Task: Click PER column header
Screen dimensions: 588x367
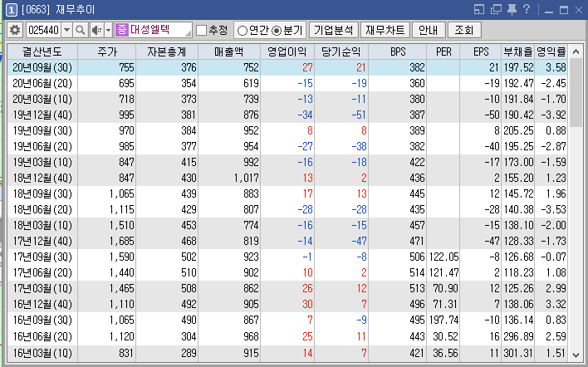Action: tap(443, 51)
